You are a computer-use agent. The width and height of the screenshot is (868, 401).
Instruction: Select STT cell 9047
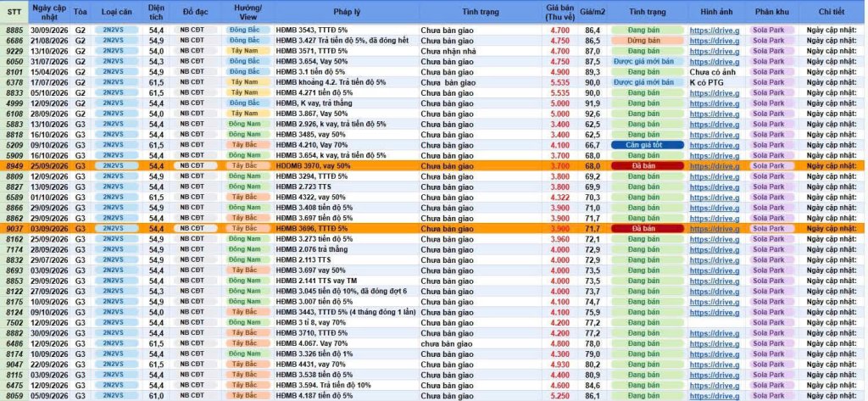[14, 365]
